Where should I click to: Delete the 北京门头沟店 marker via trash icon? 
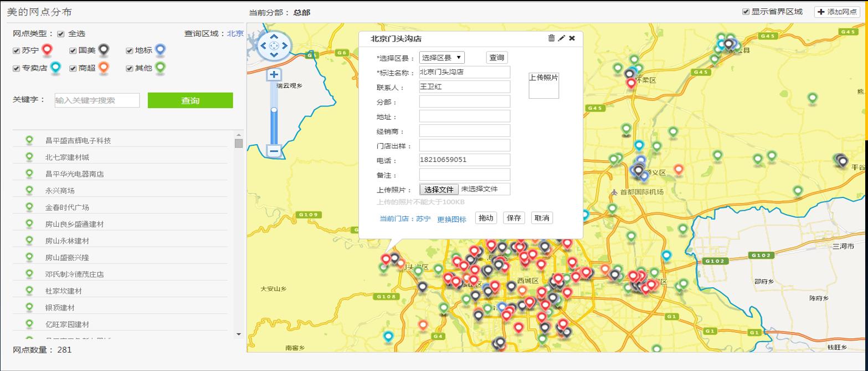[x=551, y=38]
